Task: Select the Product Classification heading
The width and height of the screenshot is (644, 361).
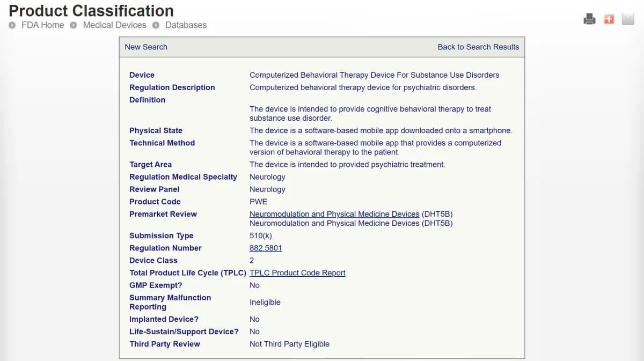Action: pos(91,10)
